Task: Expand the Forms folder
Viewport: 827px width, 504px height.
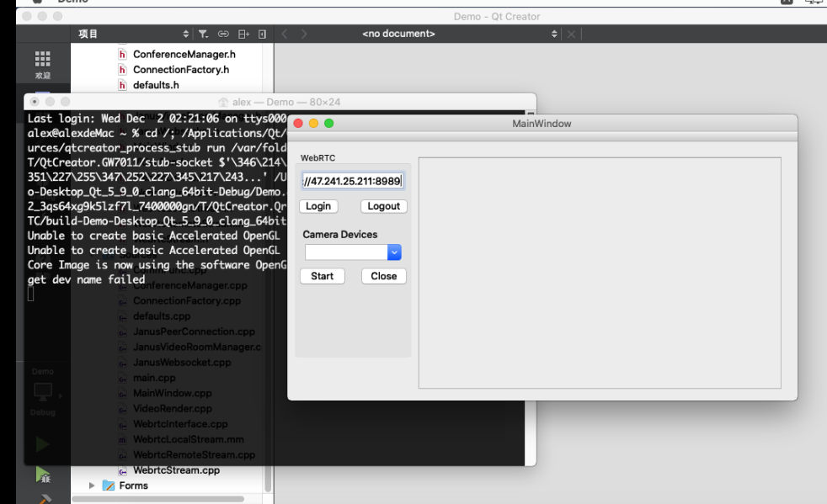Action: [91, 485]
